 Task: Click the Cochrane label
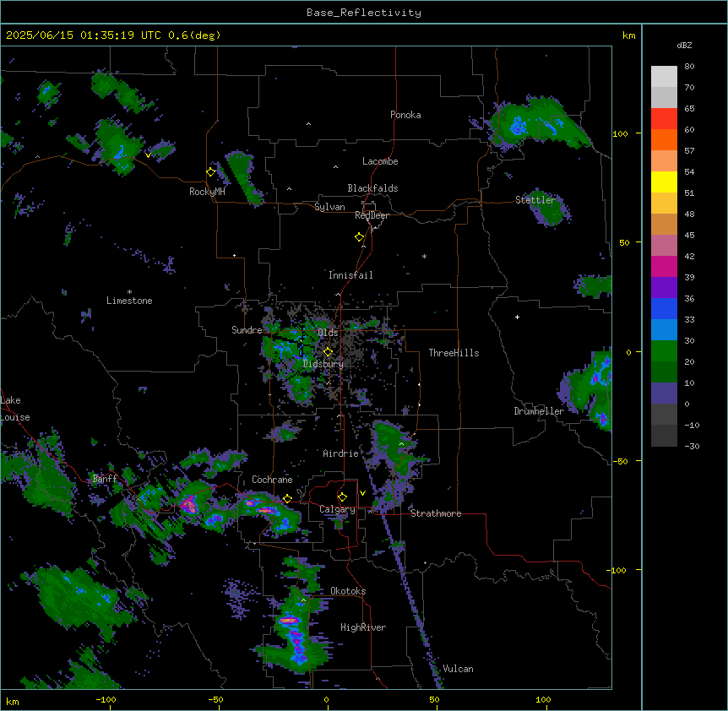click(272, 480)
